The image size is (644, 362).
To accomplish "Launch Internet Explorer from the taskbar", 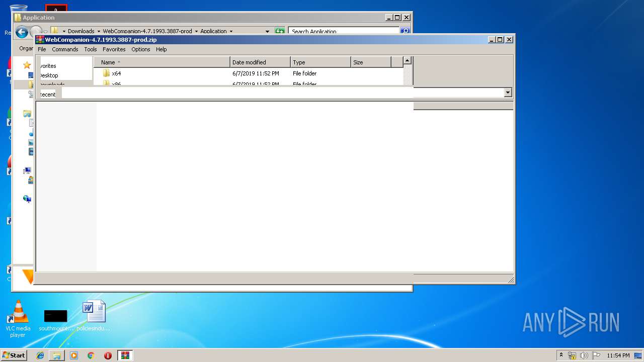I will pyautogui.click(x=40, y=355).
